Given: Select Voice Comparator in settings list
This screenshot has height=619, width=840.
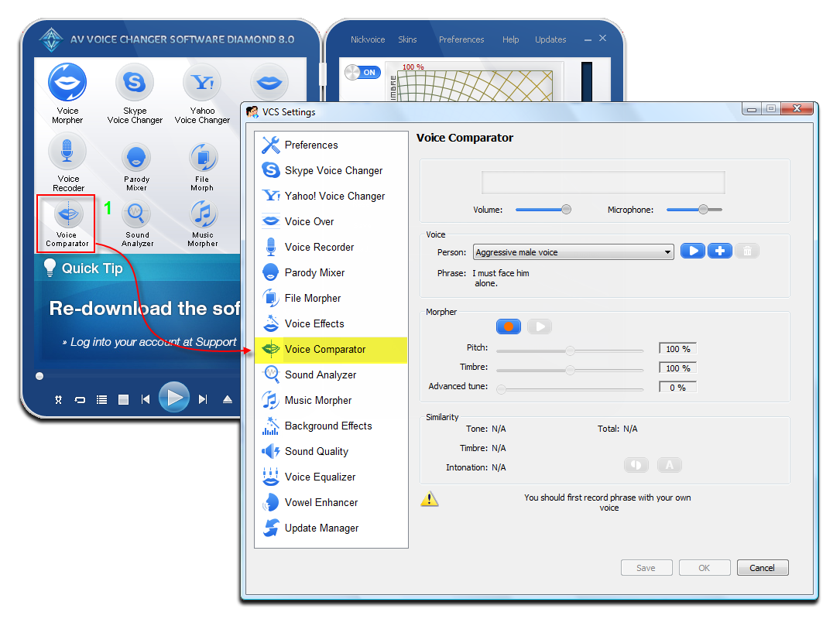Looking at the screenshot, I should (331, 349).
